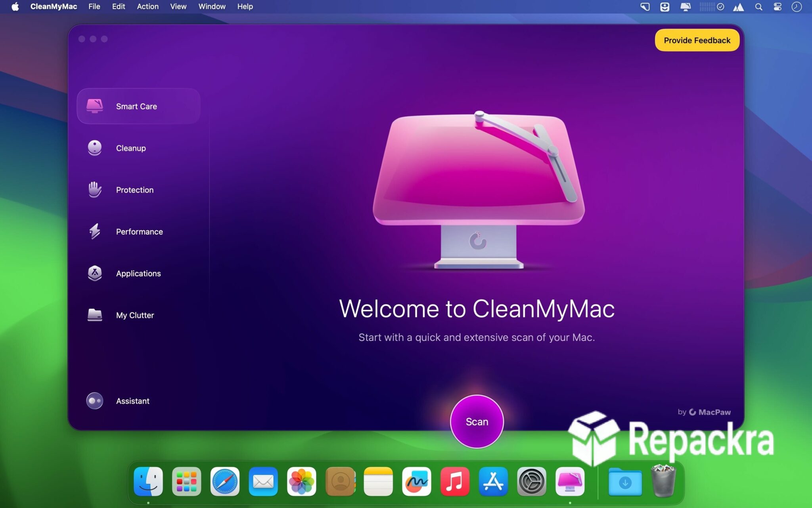Open Control Center from the menu bar

click(x=778, y=7)
